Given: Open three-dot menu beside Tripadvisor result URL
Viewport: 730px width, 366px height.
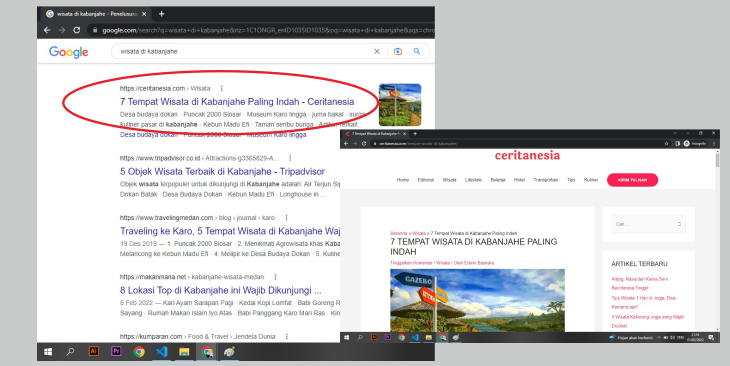Looking at the screenshot, I should pos(290,158).
